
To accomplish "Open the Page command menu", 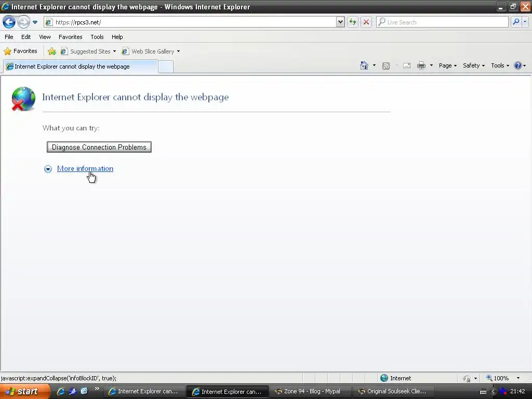I will [x=447, y=65].
